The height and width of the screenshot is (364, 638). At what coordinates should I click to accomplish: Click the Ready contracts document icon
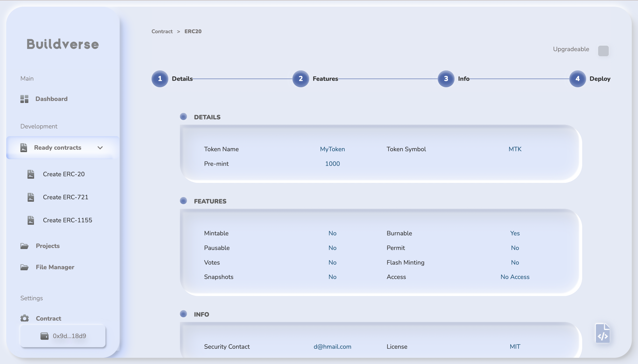click(x=24, y=147)
